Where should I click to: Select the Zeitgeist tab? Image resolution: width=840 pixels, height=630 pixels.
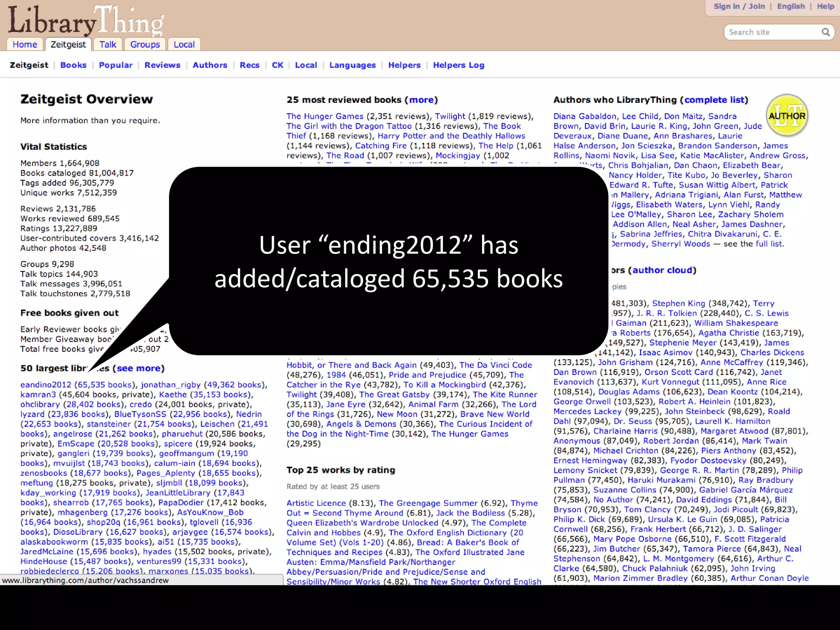click(68, 44)
